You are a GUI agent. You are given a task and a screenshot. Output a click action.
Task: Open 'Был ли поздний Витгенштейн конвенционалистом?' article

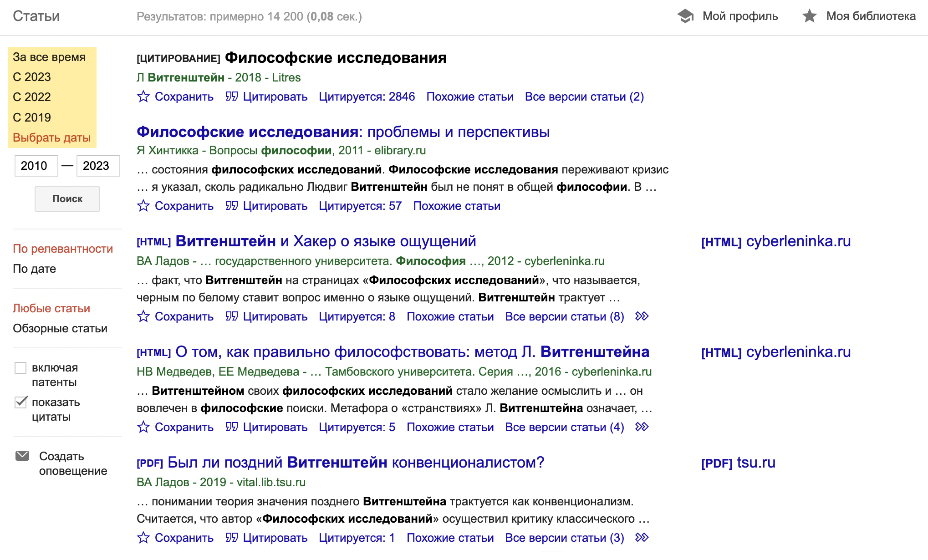(356, 462)
